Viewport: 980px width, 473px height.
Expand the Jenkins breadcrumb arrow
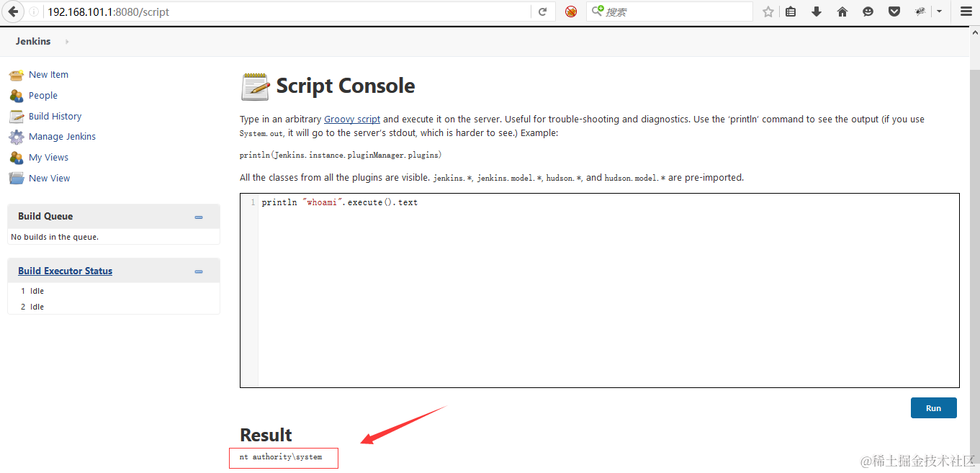click(x=67, y=42)
